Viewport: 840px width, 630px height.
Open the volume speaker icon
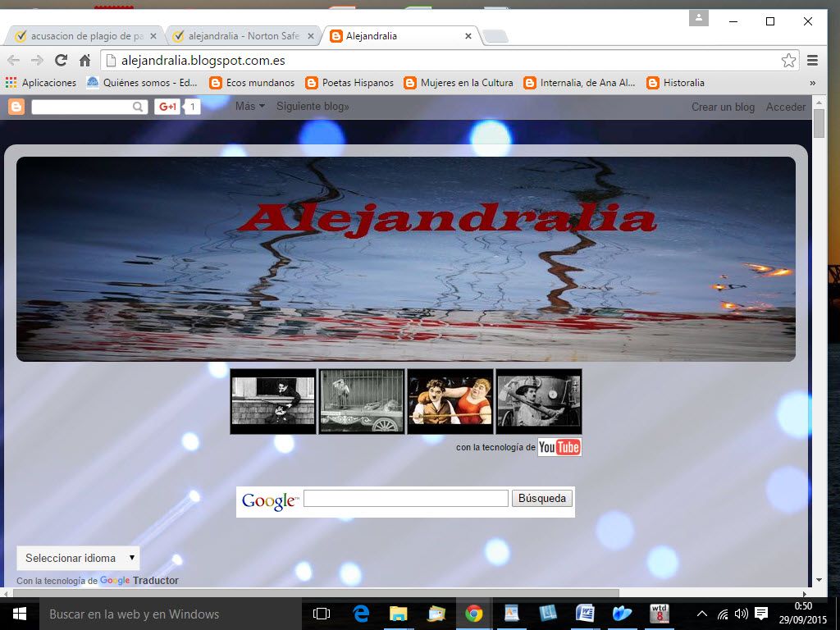tap(742, 614)
